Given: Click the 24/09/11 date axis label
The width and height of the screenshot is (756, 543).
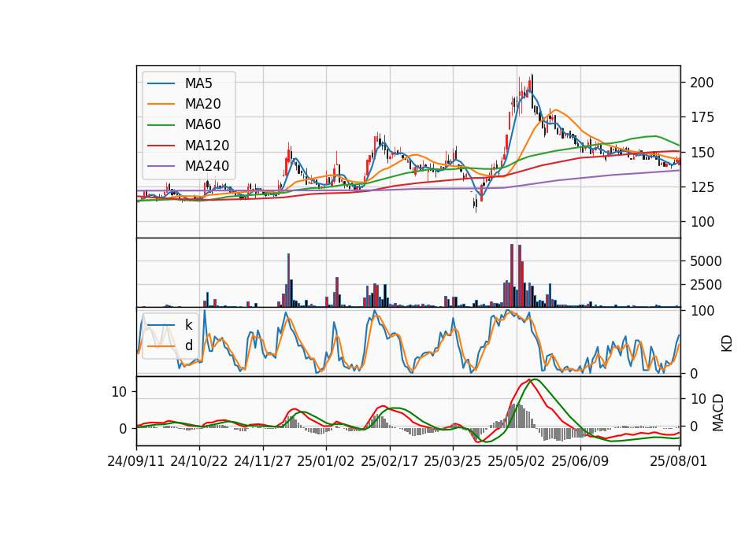Looking at the screenshot, I should 136,461.
